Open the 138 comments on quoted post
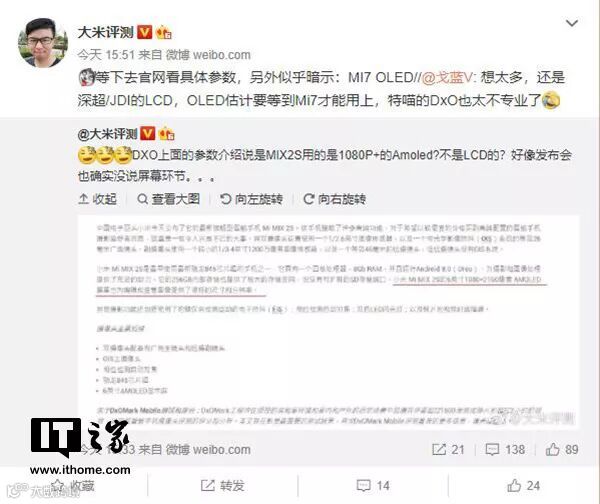Viewport: 600px width, 504px height. [505, 449]
